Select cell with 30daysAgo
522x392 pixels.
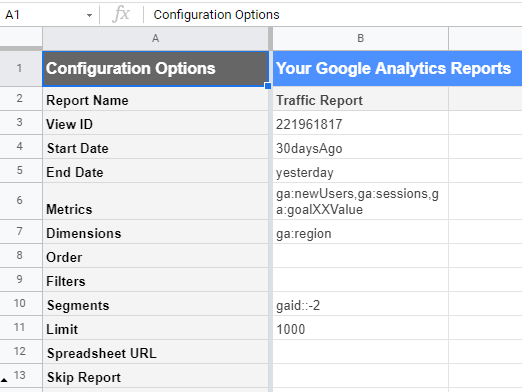pos(360,147)
